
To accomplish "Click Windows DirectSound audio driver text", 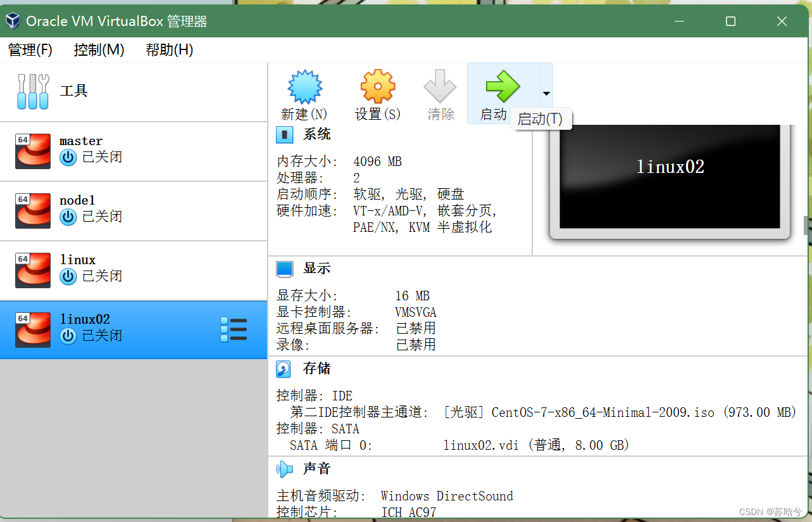I will (x=447, y=496).
